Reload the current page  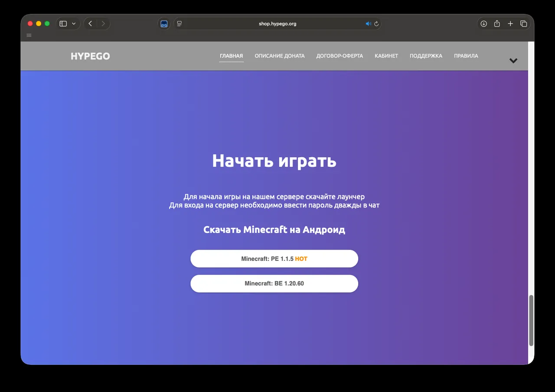[376, 24]
